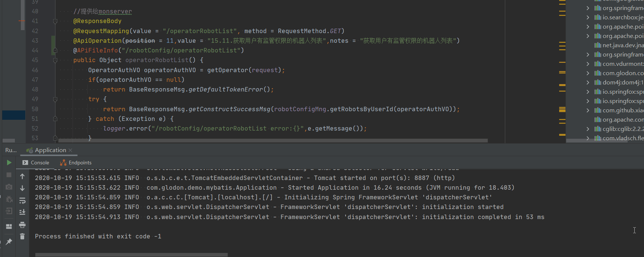Click 'Process finished with exit code -1'
This screenshot has height=257, width=644.
[x=98, y=237]
